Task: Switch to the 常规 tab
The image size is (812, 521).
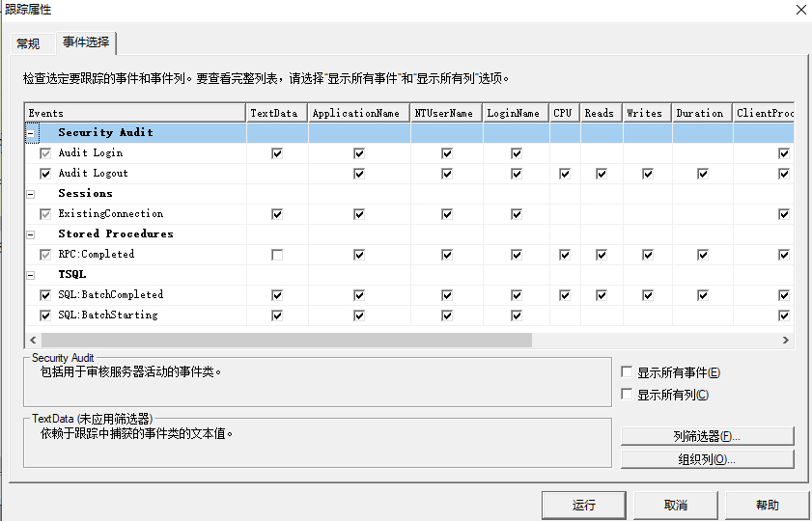Action: (28, 43)
